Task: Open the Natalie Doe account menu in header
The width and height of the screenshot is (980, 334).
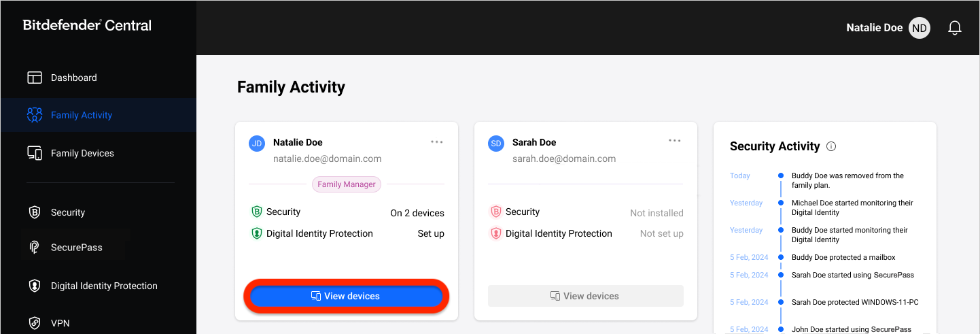Action: (875, 28)
